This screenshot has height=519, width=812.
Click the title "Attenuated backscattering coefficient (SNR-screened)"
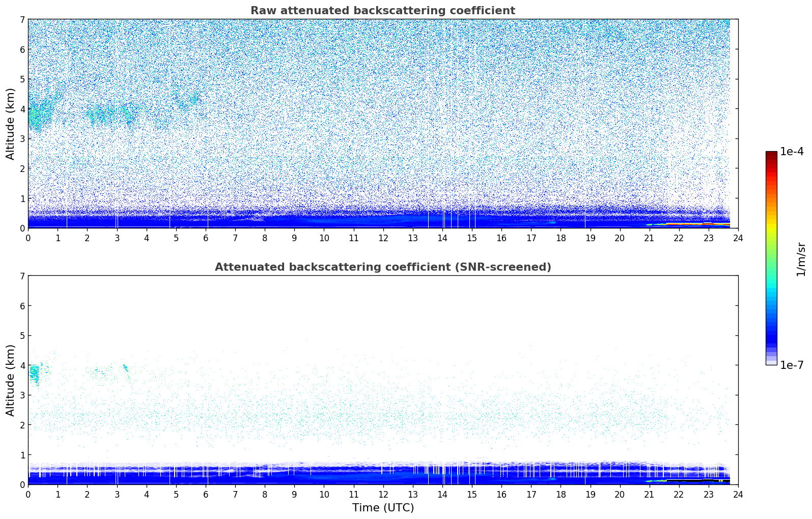point(383,267)
